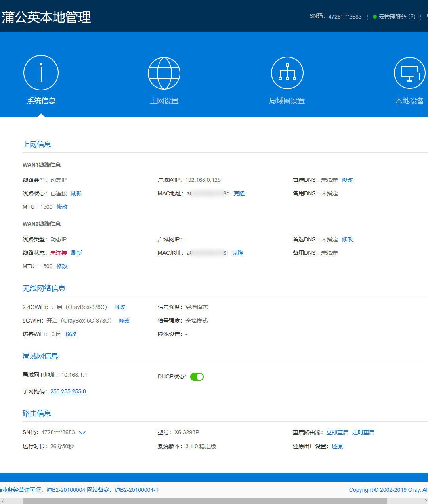Viewport: 428px width, 504px height.
Task: Click 立即重启 to restart the router
Action: [337, 432]
